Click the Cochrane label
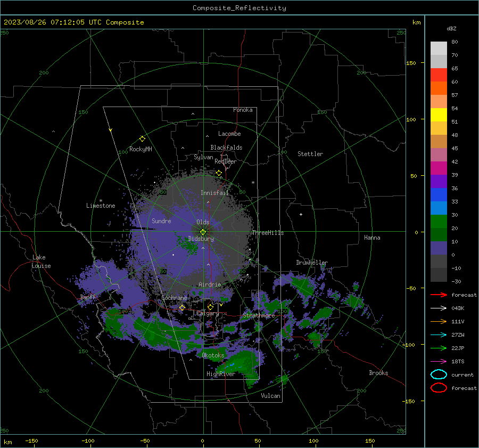 pyautogui.click(x=174, y=298)
